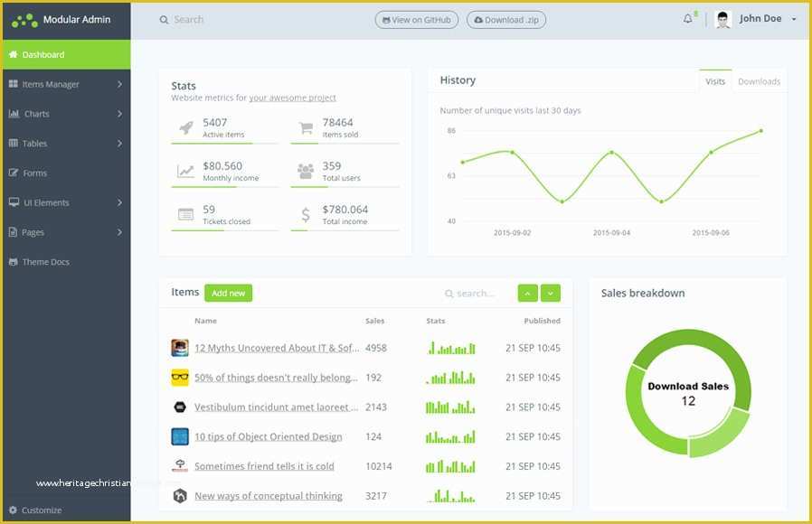Open 'Sometimes friend tells it is cold' link
Viewport: 812px width, 524px height.
pyautogui.click(x=264, y=466)
